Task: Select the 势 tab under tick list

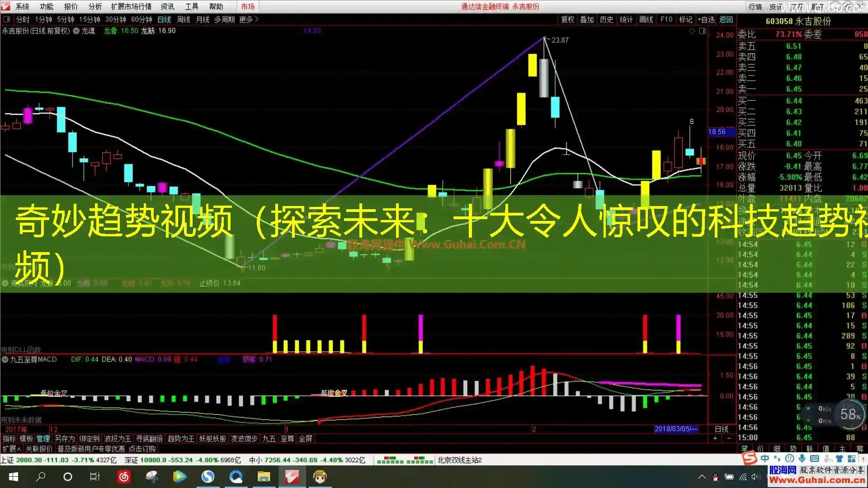Action: click(x=793, y=449)
